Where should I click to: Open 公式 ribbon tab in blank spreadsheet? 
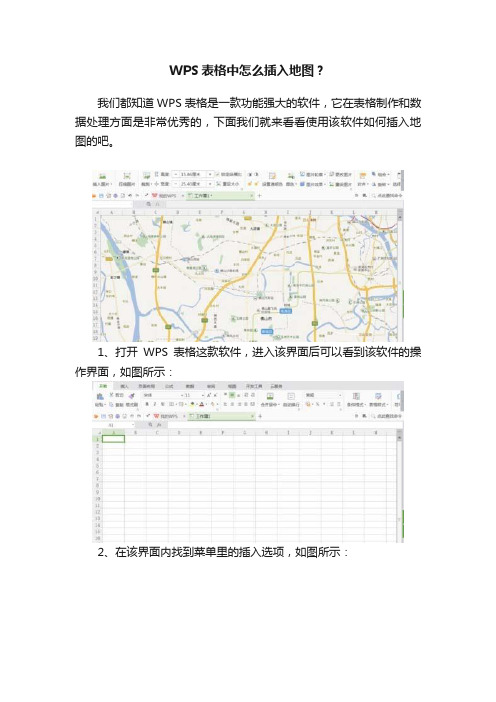click(169, 386)
